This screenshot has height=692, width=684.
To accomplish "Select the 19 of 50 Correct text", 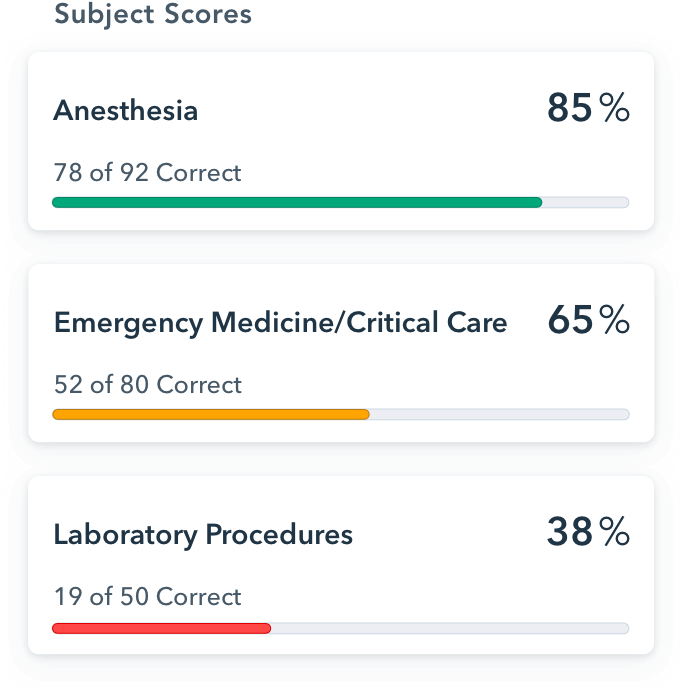I will (147, 596).
